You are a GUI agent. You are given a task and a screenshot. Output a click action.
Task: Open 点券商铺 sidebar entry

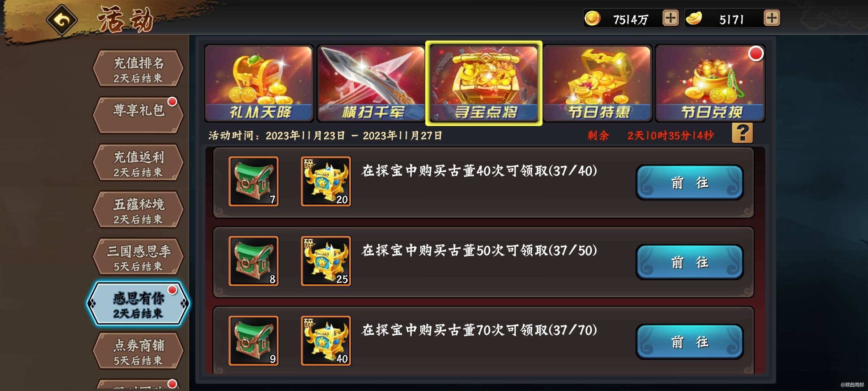click(138, 351)
